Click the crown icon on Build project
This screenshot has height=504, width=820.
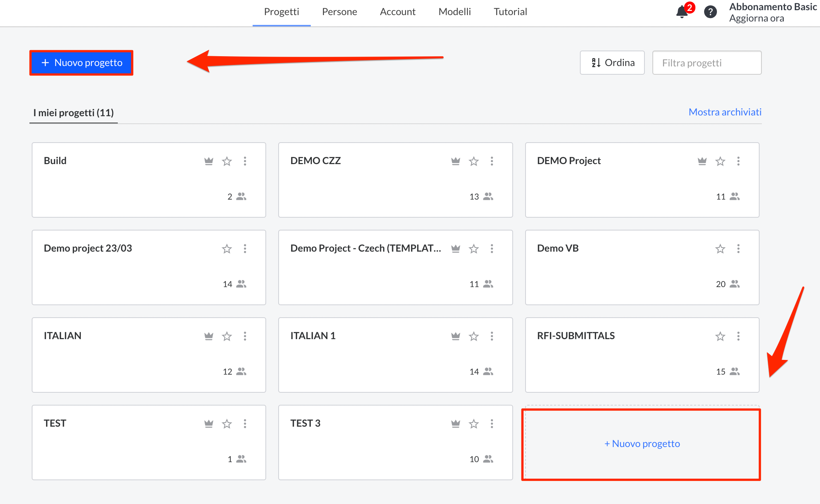(209, 161)
